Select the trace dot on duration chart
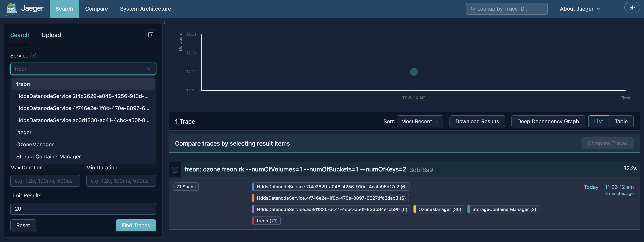The image size is (644, 242). coord(414,72)
